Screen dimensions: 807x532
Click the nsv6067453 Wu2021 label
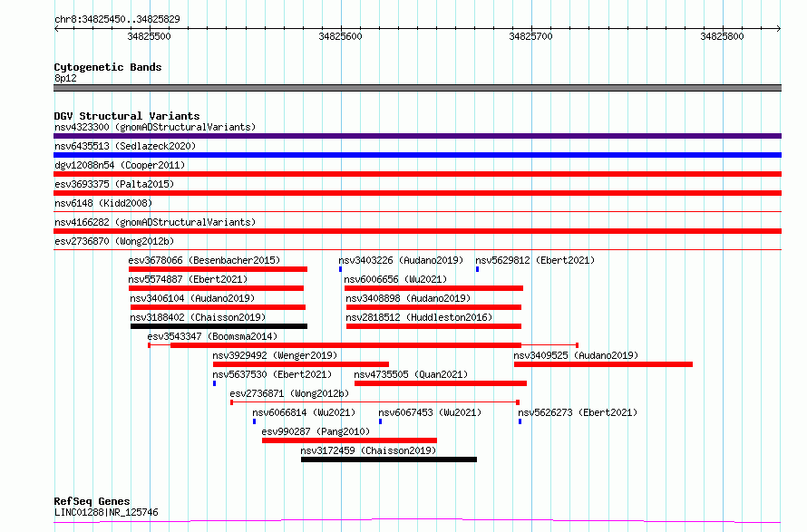pos(430,412)
